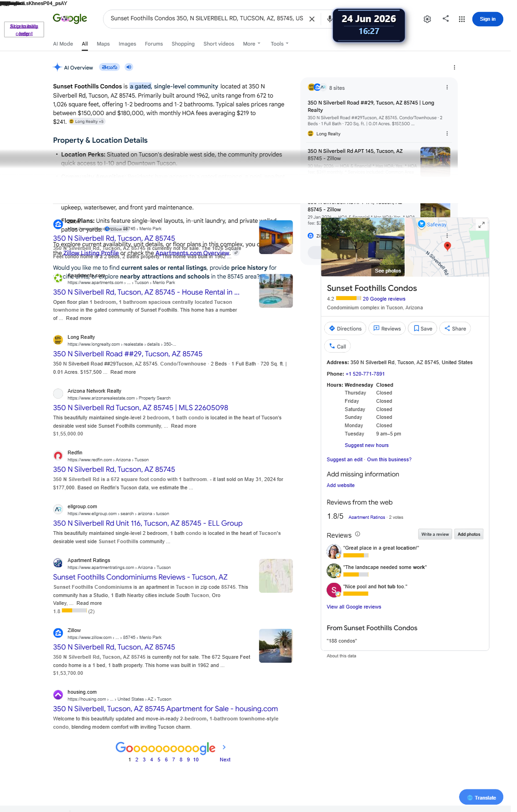
Task: Open the Forums tab
Action: click(154, 44)
